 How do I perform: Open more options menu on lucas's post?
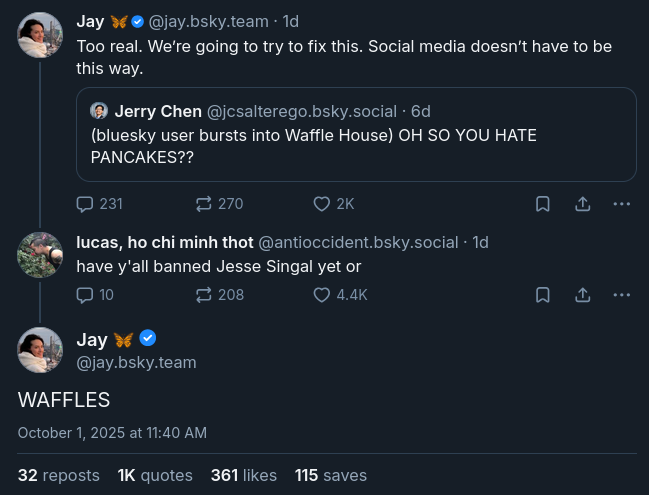coord(621,295)
